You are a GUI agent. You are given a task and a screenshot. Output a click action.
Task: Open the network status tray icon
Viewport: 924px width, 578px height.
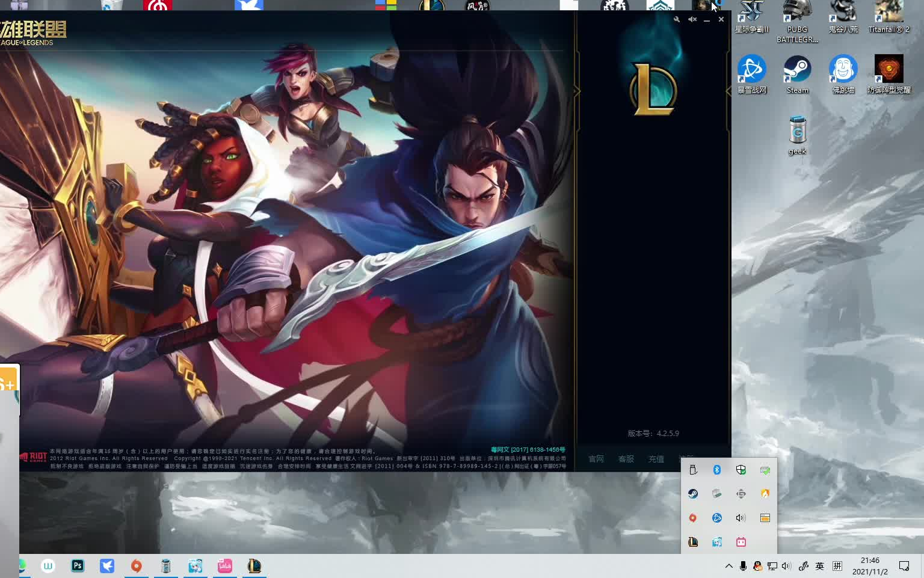[772, 566]
